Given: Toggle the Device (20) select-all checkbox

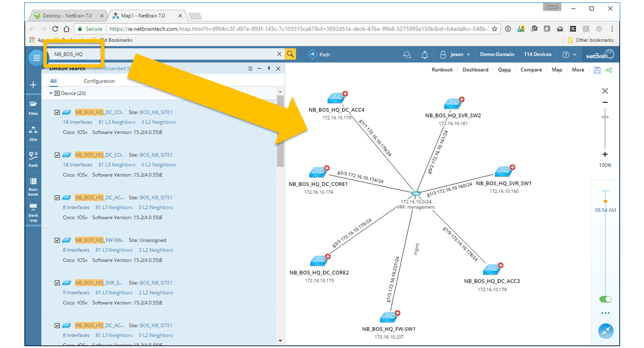Looking at the screenshot, I should pos(57,93).
